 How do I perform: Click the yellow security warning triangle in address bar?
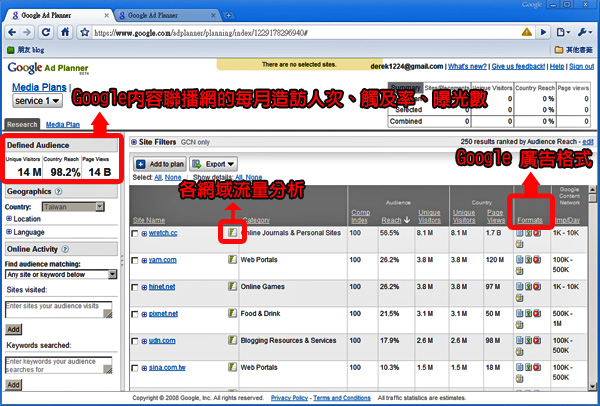pos(527,33)
